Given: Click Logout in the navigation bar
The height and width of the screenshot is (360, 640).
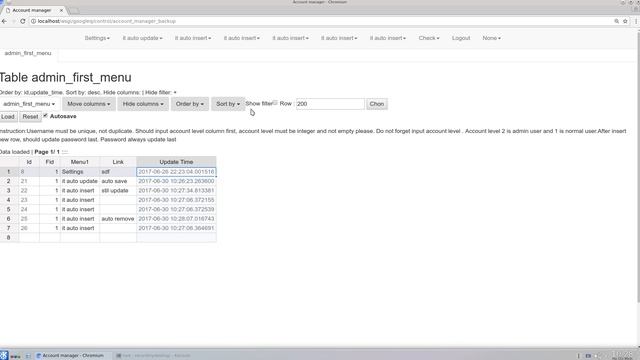Looking at the screenshot, I should click(x=461, y=38).
